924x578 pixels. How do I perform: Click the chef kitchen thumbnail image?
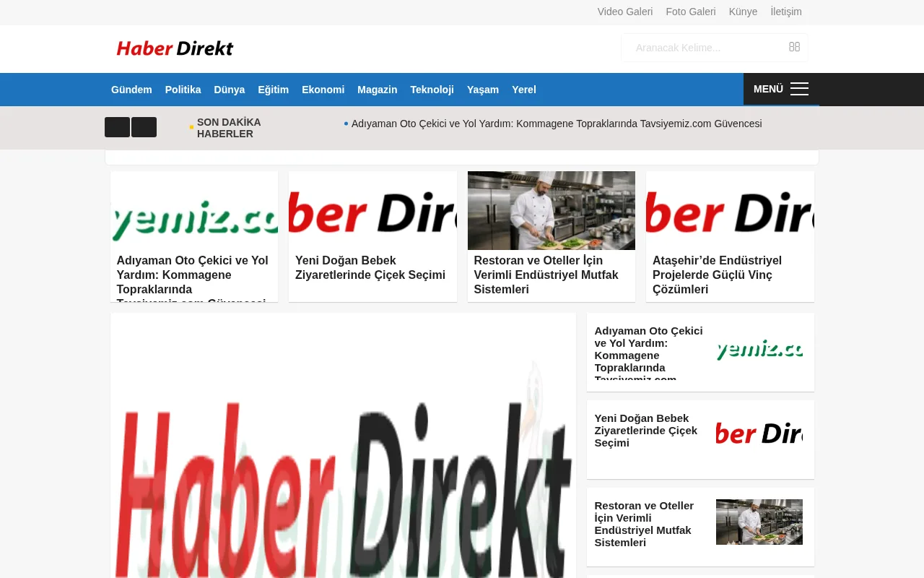point(551,210)
